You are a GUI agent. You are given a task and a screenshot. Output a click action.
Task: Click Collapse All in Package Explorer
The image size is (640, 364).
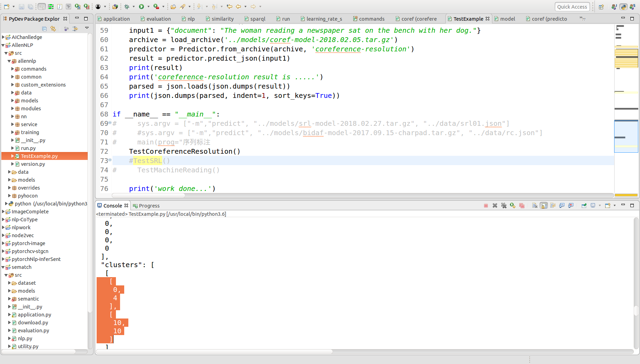tap(44, 29)
